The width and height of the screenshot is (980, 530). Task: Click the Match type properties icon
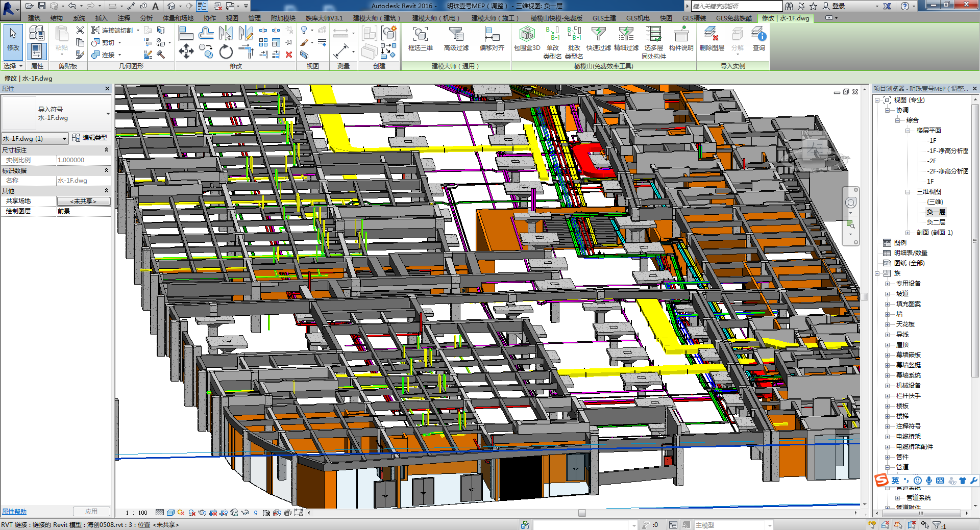80,54
